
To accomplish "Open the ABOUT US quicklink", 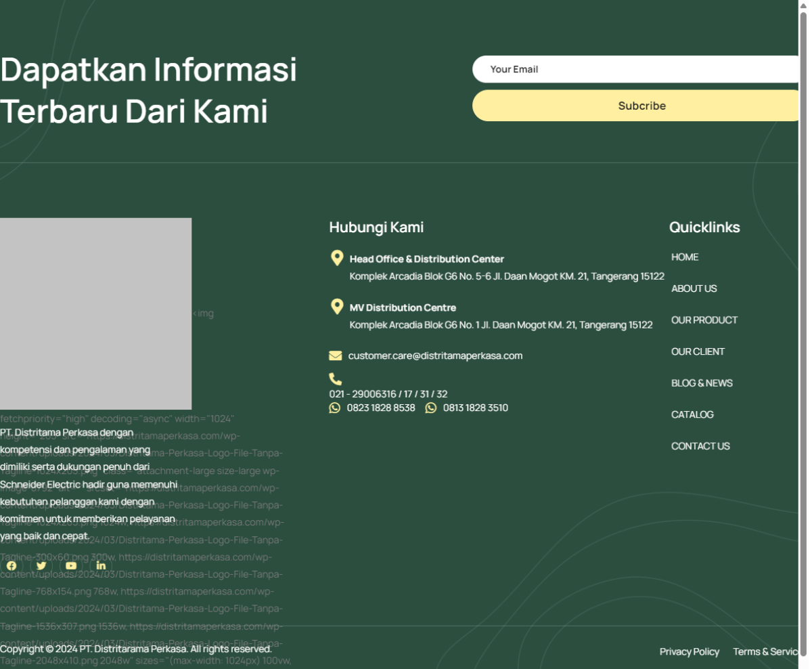I will coord(694,288).
